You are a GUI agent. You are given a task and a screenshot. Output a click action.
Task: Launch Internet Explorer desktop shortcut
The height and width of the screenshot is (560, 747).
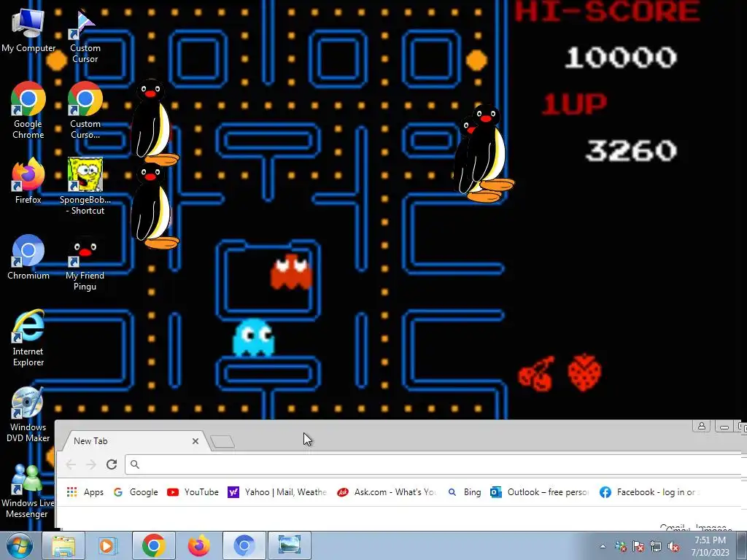[28, 338]
